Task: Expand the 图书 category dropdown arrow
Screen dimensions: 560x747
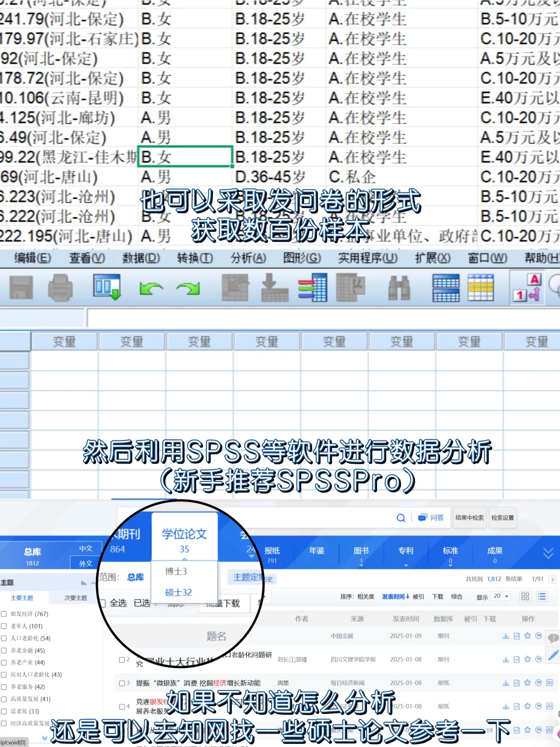Action: point(361,565)
